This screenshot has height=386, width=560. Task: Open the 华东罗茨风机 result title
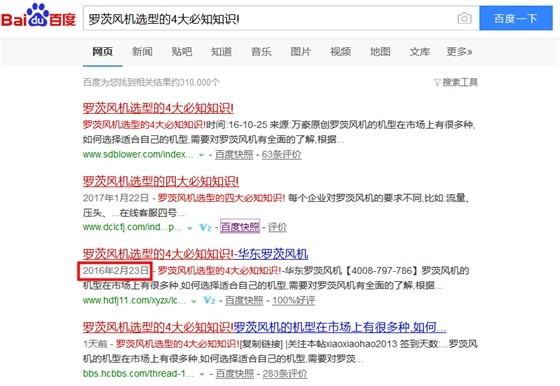[195, 254]
